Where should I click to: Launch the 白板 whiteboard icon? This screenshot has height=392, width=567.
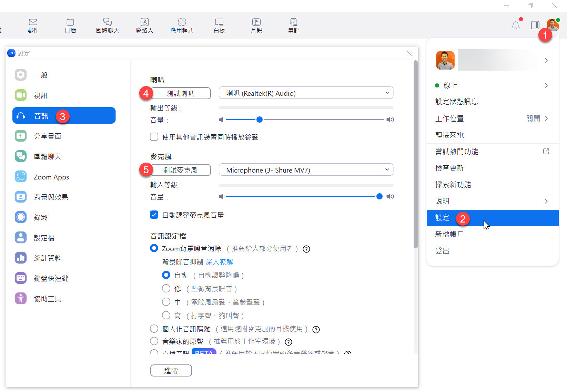[x=219, y=25]
